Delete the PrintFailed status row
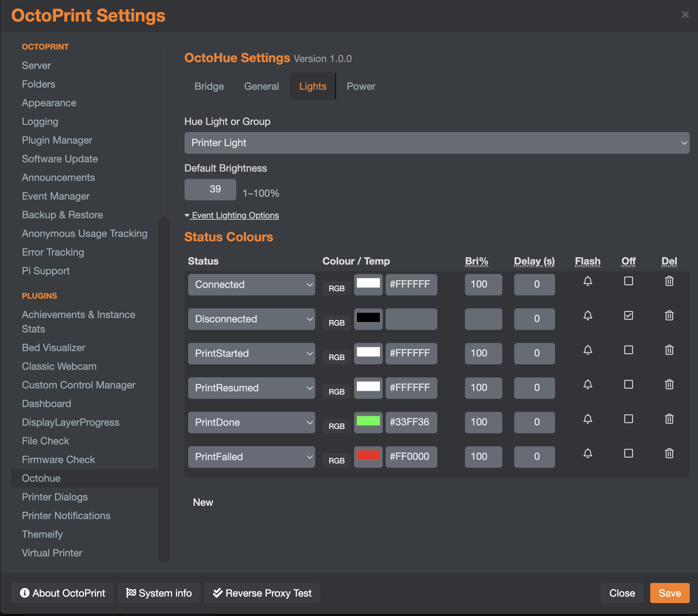698x616 pixels. coord(669,453)
